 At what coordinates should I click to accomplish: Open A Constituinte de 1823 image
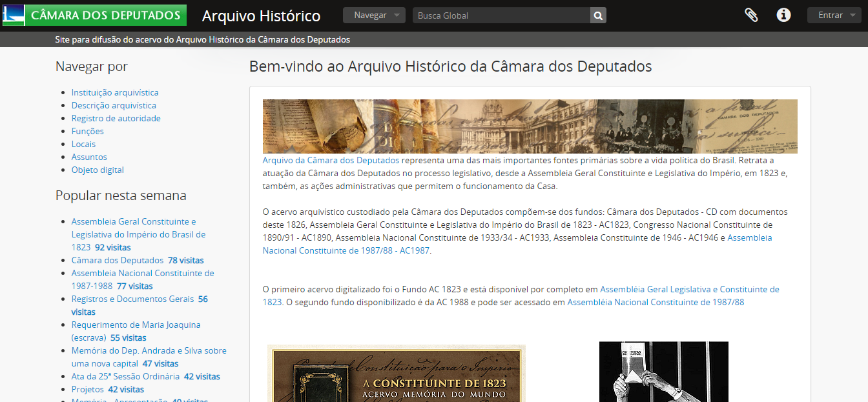(397, 373)
